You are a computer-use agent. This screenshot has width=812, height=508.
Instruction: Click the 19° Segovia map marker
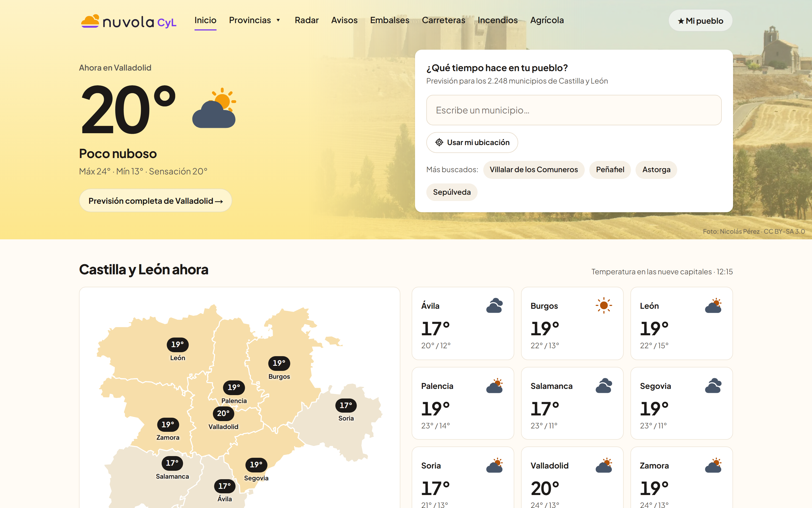(x=256, y=465)
